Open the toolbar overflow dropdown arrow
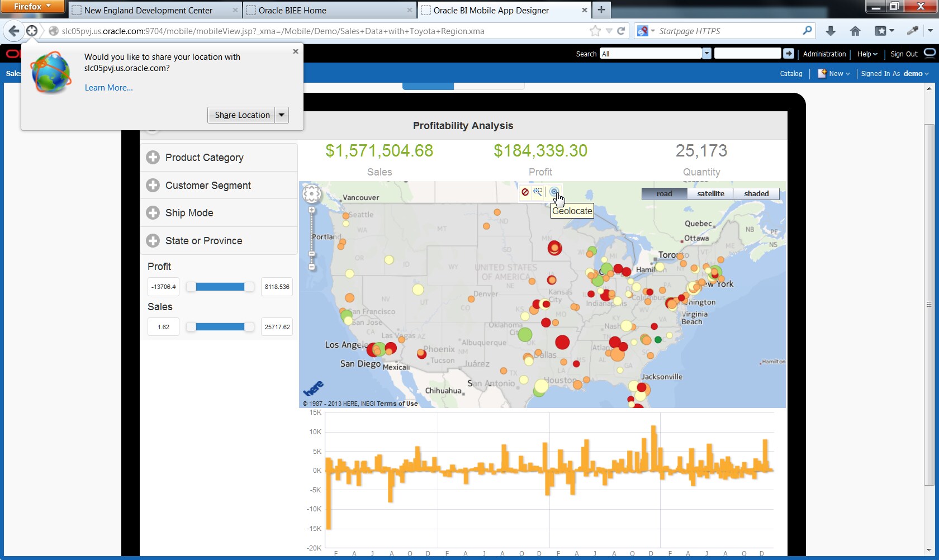 coord(930,31)
